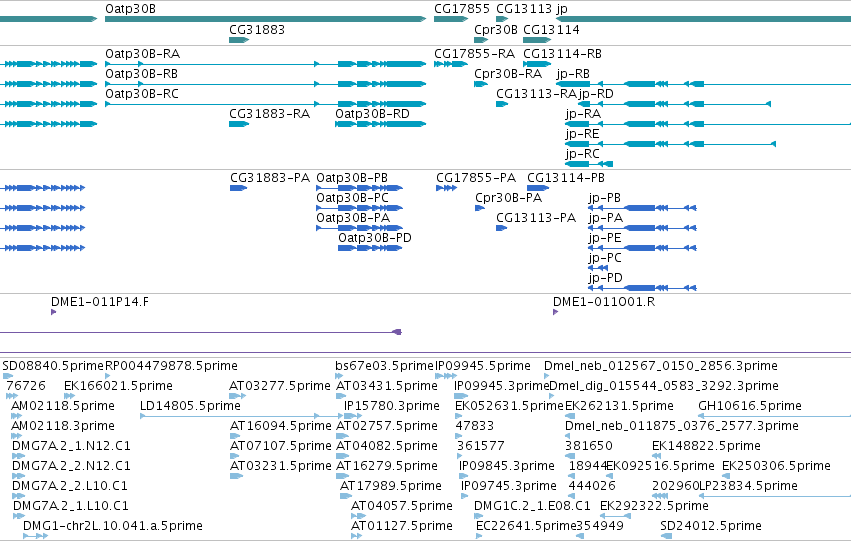Click the Cpr30B gene feature

pyautogui.click(x=481, y=40)
